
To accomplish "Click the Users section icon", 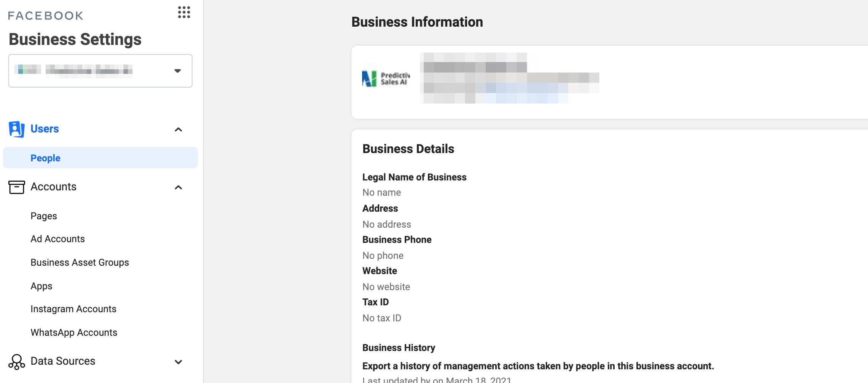I will pos(16,129).
